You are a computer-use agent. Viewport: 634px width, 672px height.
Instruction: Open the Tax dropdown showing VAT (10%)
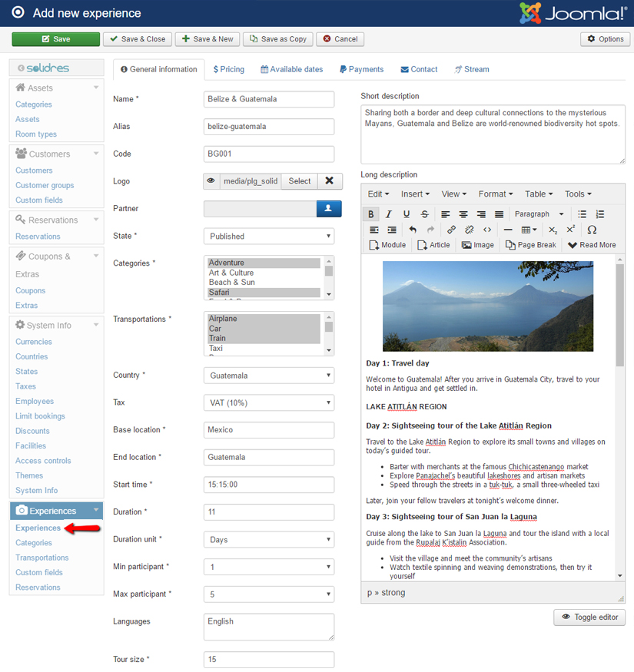point(268,402)
